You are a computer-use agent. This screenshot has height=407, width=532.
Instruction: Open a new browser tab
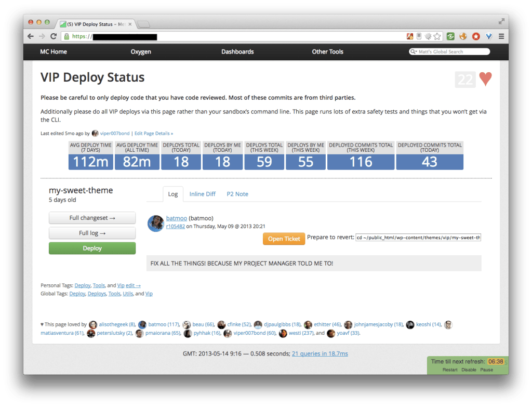coord(144,24)
